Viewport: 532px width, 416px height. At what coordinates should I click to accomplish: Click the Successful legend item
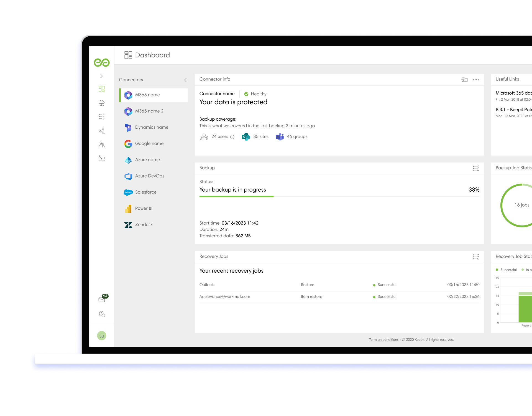[x=506, y=270]
